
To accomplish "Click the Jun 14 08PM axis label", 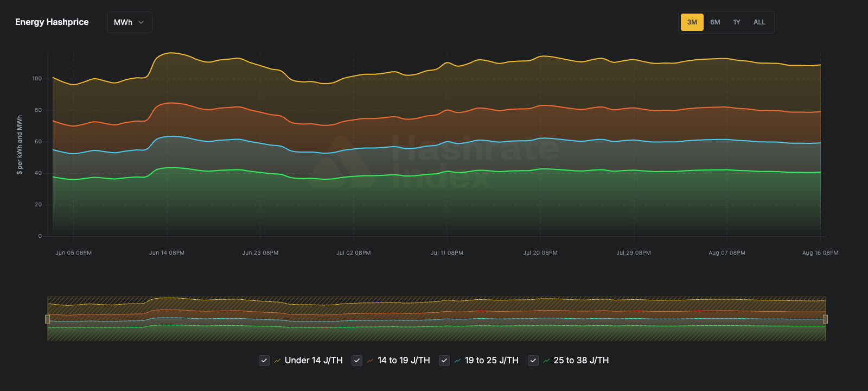I will pyautogui.click(x=167, y=253).
